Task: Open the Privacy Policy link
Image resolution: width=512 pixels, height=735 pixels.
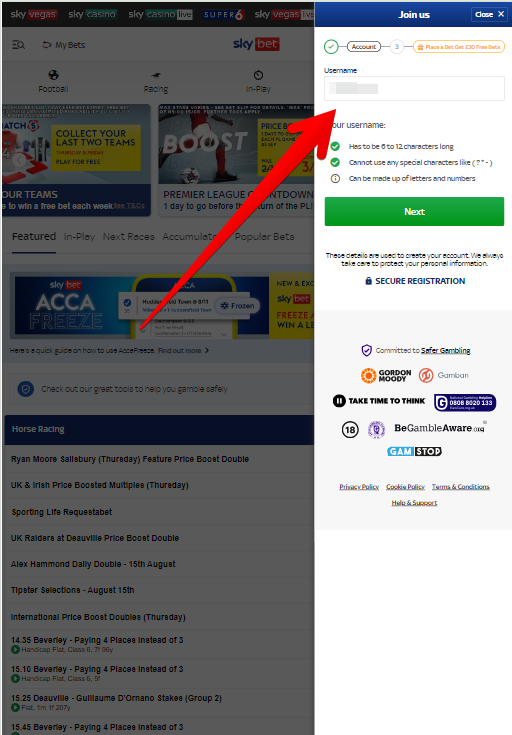Action: [x=359, y=487]
